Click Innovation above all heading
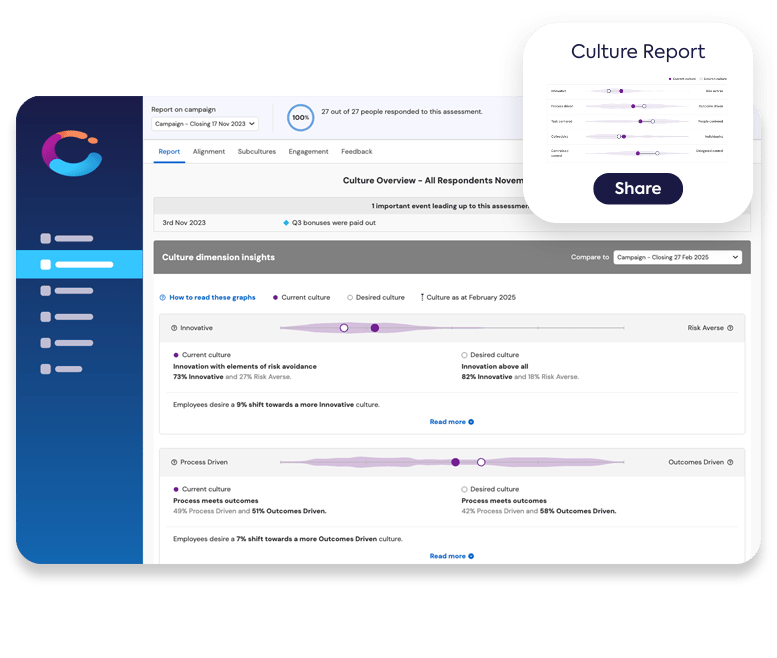The width and height of the screenshot is (777, 658). click(495, 367)
